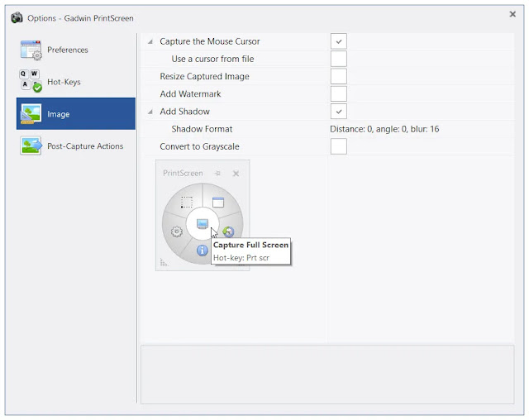Uncheck the Add Shadow checkbox
The width and height of the screenshot is (529, 420).
point(338,112)
